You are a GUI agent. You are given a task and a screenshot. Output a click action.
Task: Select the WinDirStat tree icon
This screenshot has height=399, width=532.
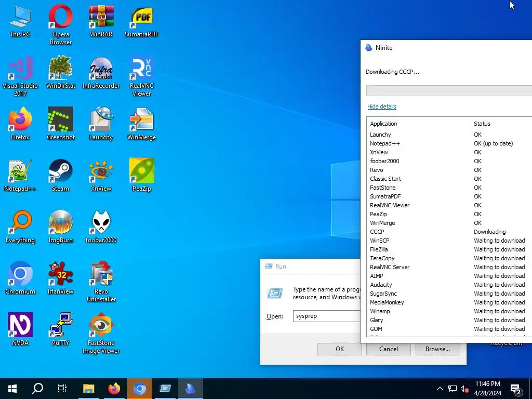coord(60,72)
